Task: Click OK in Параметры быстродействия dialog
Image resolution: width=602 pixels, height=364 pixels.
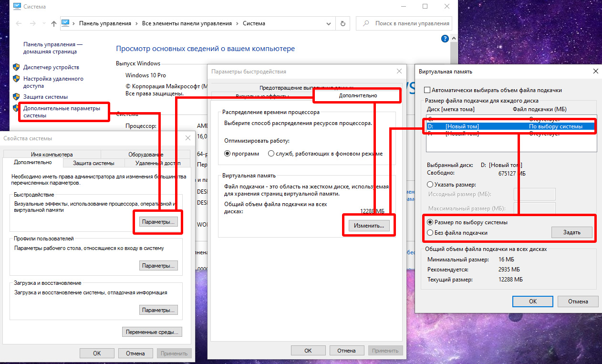Action: point(308,351)
